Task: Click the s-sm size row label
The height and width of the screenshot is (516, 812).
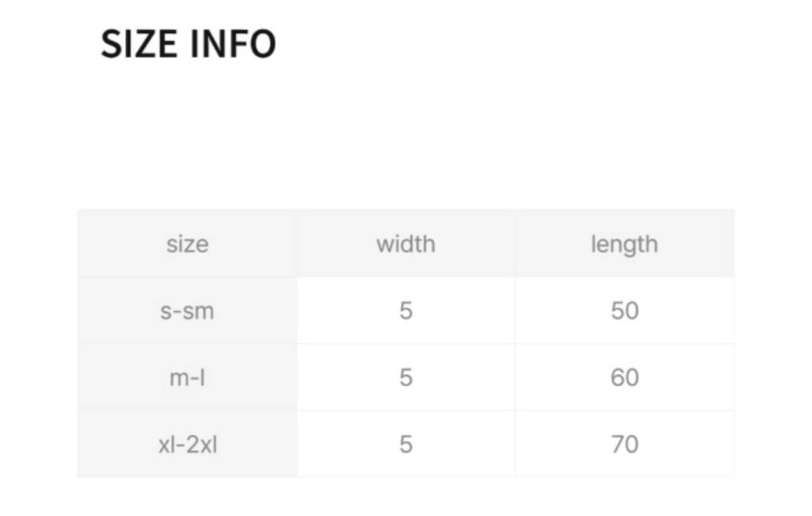Action: point(187,311)
